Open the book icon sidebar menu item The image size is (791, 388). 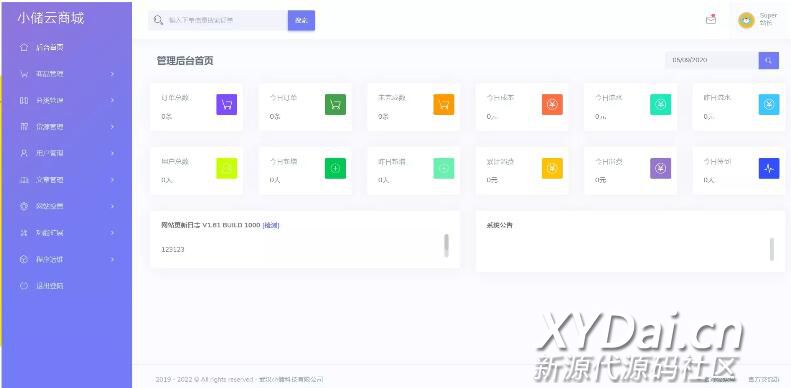click(x=42, y=180)
